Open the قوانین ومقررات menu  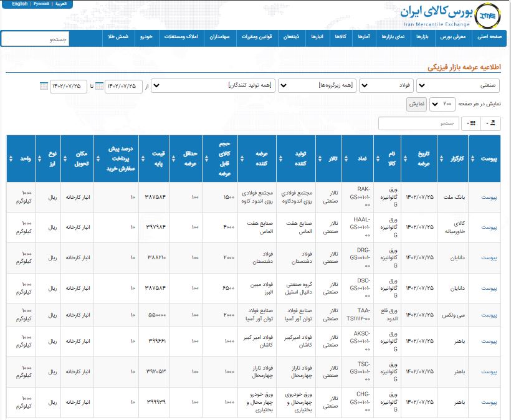point(257,37)
